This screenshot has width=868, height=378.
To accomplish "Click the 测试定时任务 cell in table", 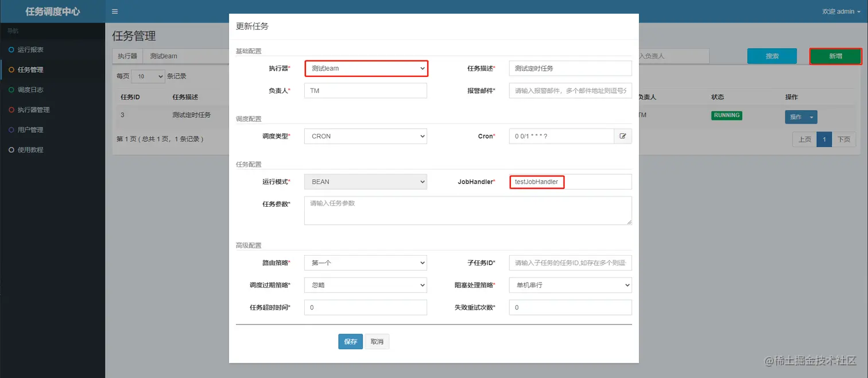I will tap(191, 115).
